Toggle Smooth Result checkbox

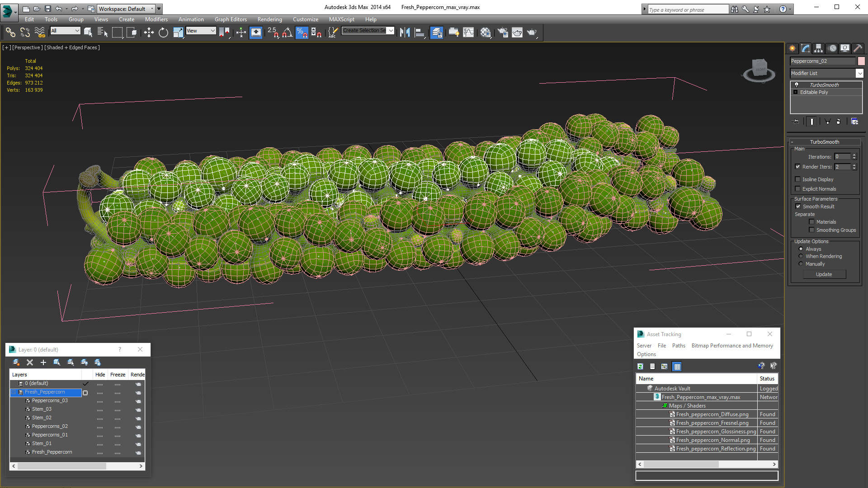pyautogui.click(x=798, y=206)
